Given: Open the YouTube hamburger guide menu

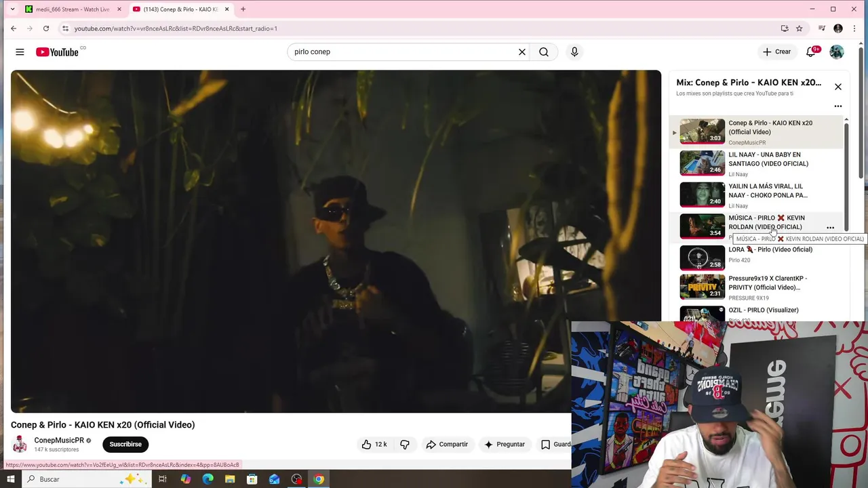Looking at the screenshot, I should [20, 52].
